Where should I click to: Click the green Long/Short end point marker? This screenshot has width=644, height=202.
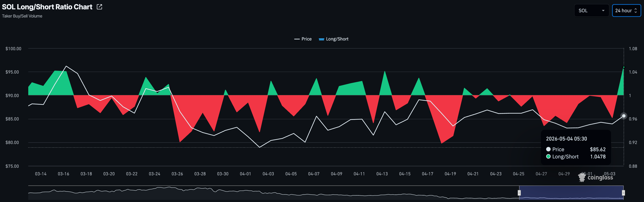[x=624, y=67]
